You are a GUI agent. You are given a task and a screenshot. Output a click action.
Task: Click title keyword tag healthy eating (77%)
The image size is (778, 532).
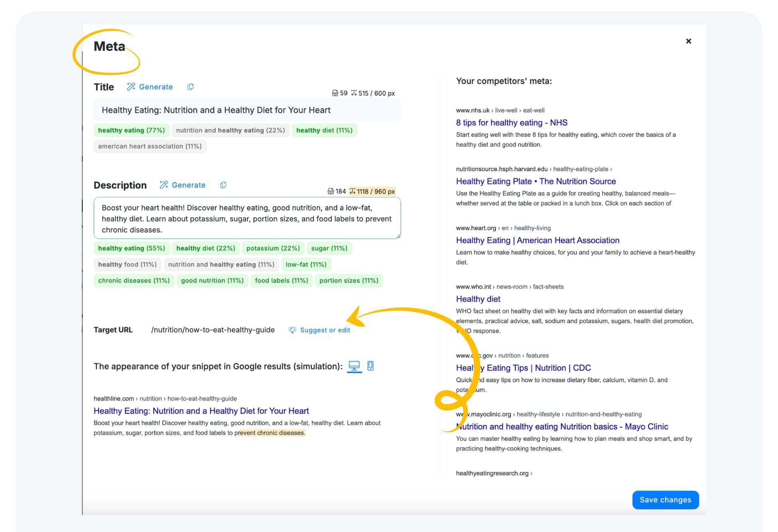click(x=132, y=131)
